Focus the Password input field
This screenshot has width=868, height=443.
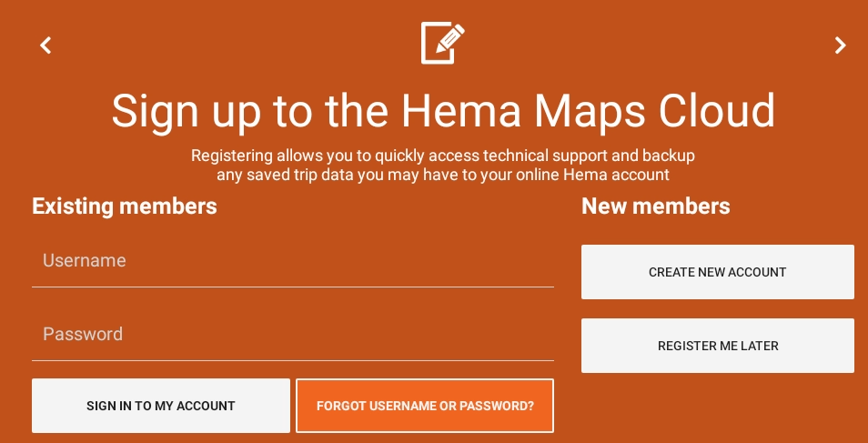[292, 335]
